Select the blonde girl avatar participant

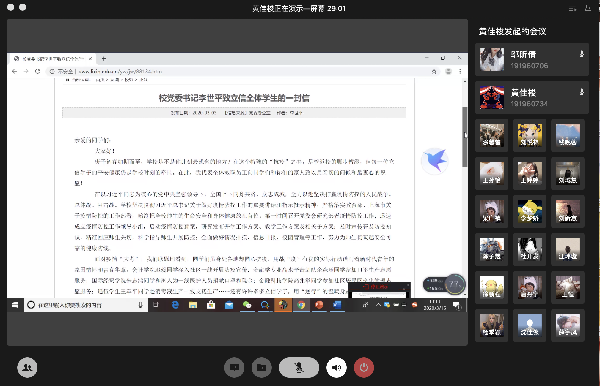(x=492, y=325)
